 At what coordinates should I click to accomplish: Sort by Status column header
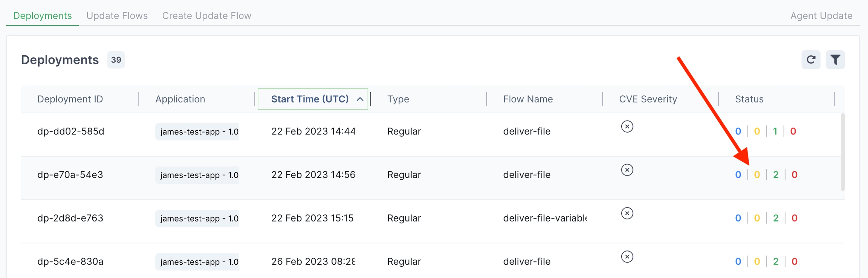(x=749, y=99)
